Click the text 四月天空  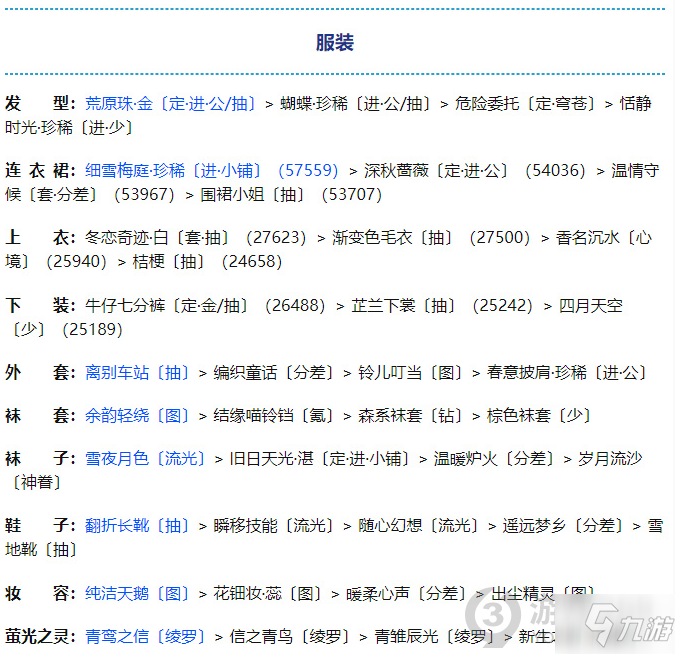(591, 306)
